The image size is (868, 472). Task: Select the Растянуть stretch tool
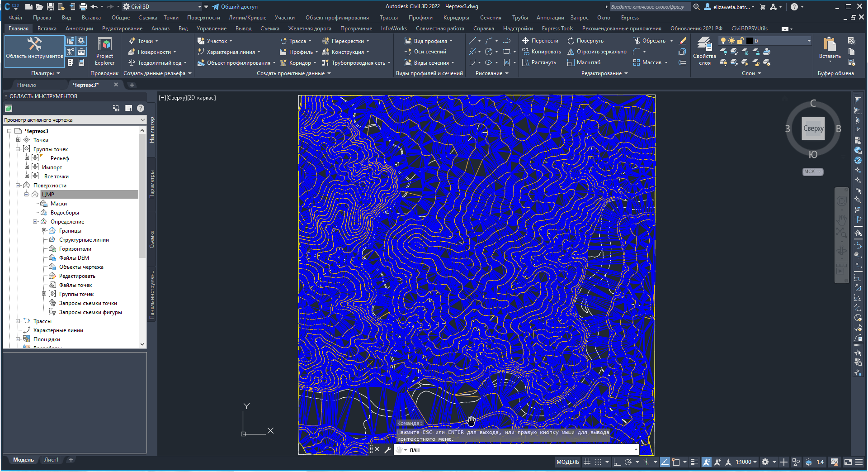539,62
